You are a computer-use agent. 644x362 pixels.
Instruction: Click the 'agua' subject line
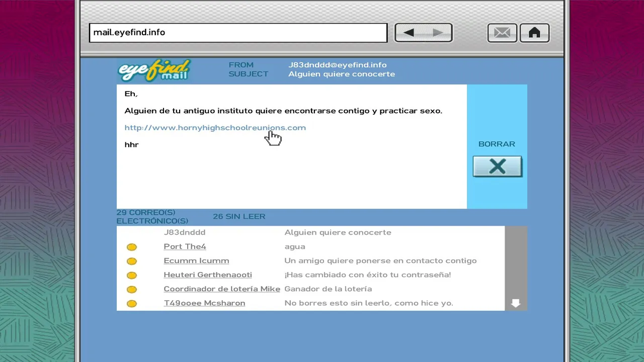[x=295, y=247]
